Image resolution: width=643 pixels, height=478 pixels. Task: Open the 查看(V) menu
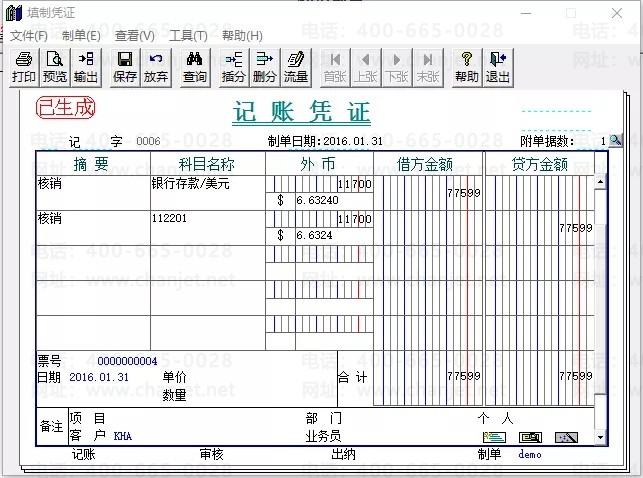[135, 36]
